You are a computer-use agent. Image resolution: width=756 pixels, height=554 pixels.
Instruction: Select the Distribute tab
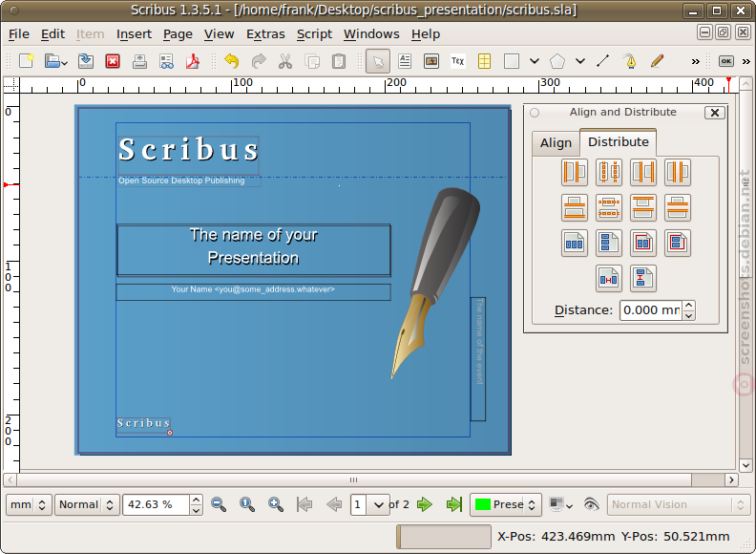619,142
